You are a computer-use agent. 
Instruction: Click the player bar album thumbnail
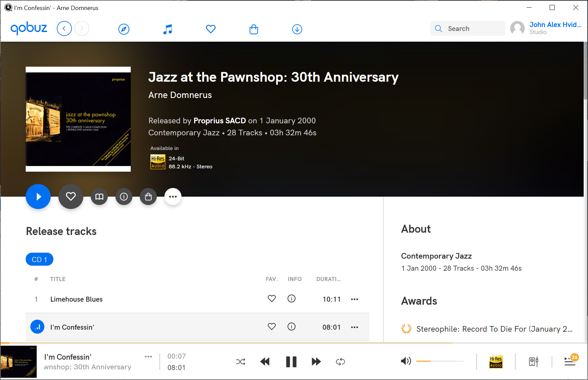(x=19, y=362)
